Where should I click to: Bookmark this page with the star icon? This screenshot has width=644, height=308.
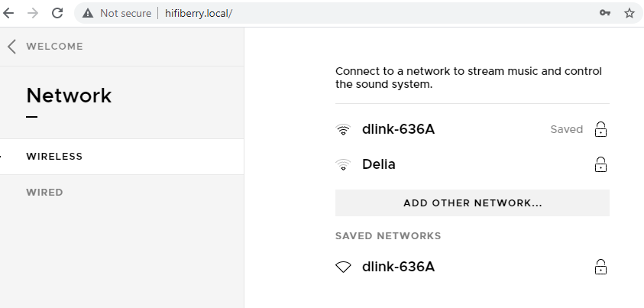(x=629, y=13)
